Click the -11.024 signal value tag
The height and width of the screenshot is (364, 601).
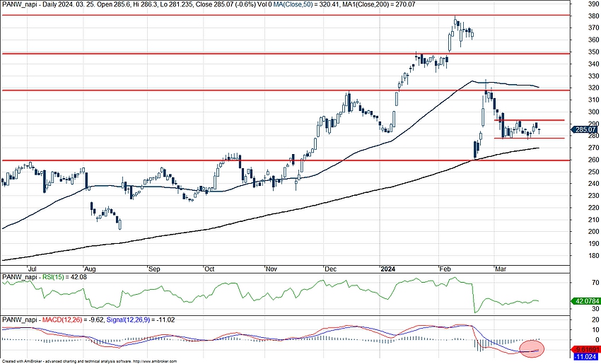[x=585, y=357]
